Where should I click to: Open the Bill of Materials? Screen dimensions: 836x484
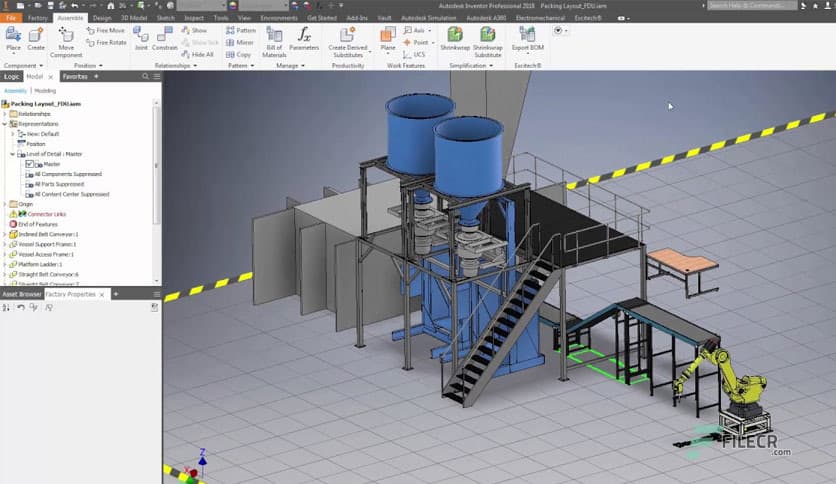274,42
